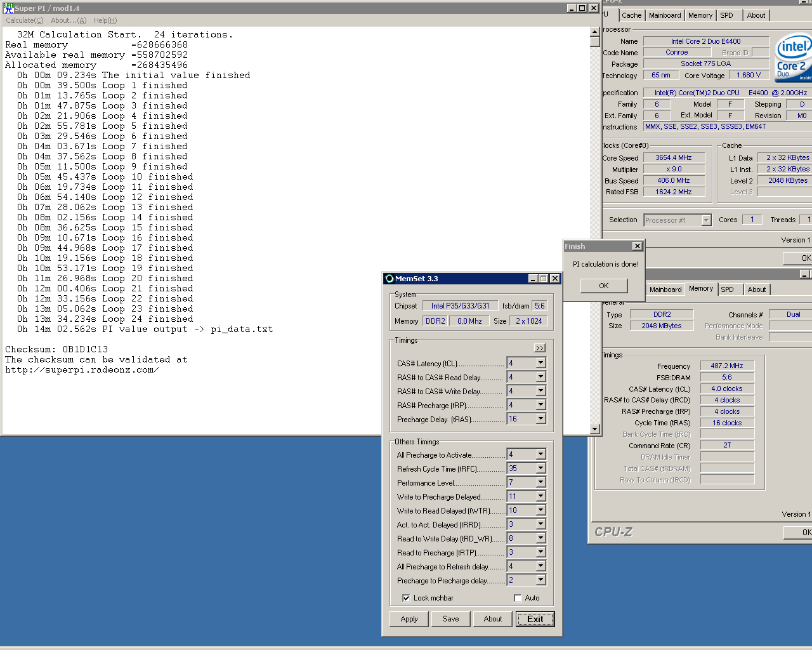The height and width of the screenshot is (650, 812).
Task: Open the Performance Level dropdown
Action: (540, 482)
